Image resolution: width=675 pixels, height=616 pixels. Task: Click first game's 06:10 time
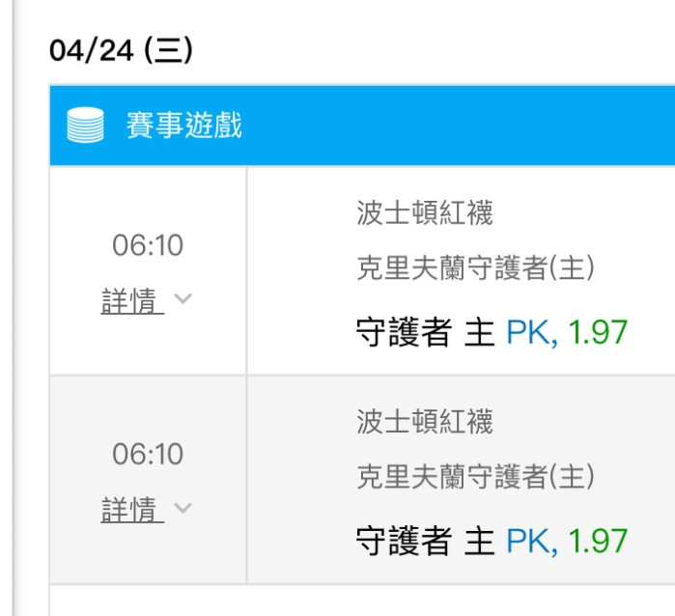pyautogui.click(x=148, y=245)
